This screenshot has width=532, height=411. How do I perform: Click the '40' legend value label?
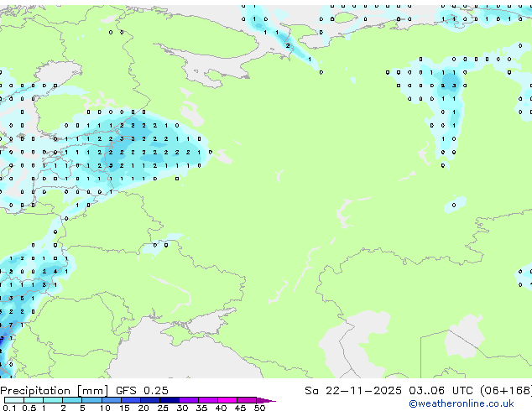(x=222, y=408)
